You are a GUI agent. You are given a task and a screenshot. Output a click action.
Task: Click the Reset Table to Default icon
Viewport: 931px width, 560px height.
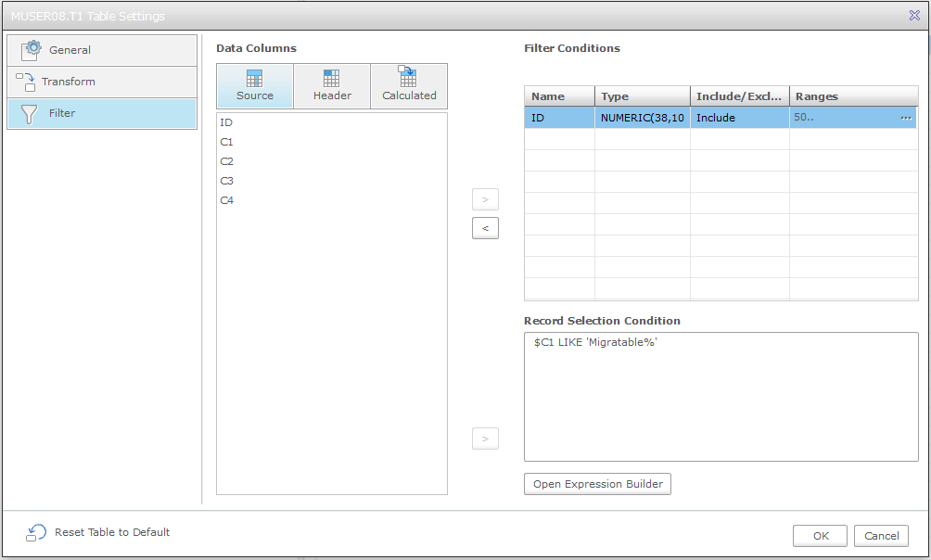click(36, 532)
